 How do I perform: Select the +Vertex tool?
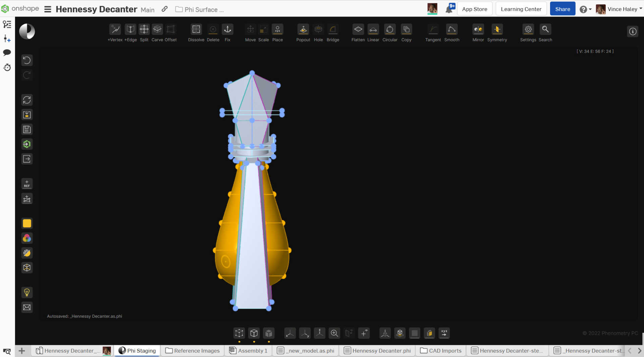115,33
